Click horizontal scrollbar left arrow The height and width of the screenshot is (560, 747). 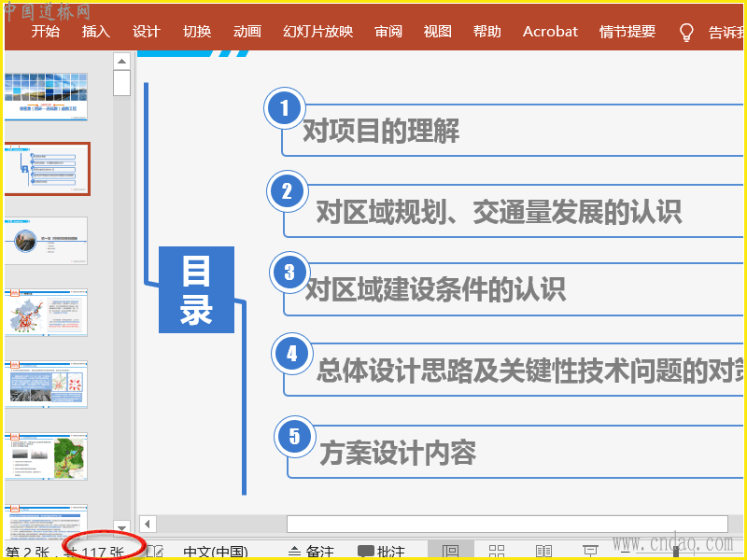point(148,525)
